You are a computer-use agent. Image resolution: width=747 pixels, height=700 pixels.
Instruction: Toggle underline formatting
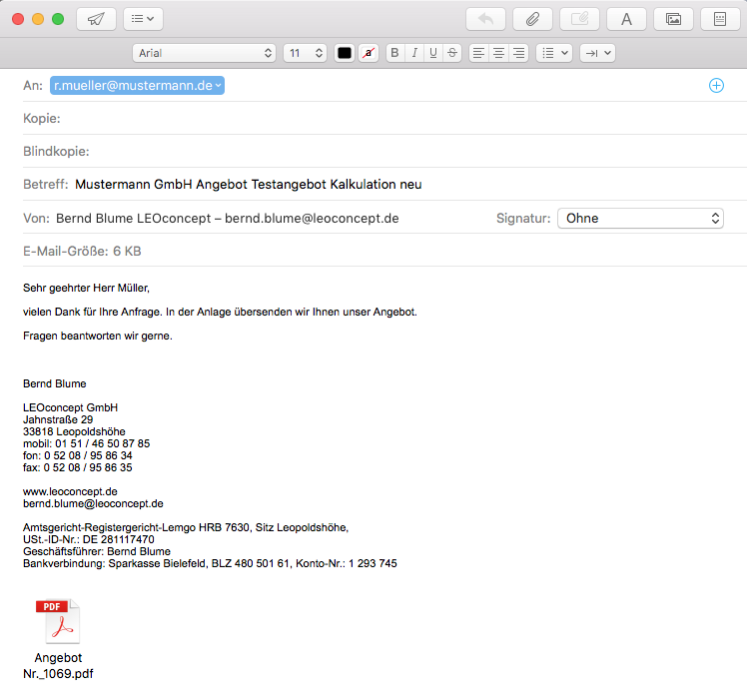433,53
